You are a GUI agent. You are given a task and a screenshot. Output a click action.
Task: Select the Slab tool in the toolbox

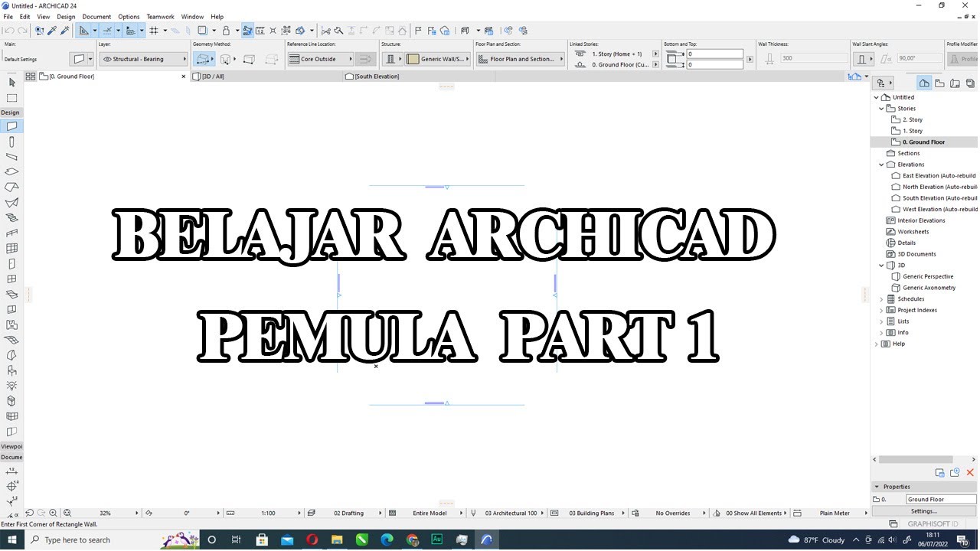coord(11,172)
